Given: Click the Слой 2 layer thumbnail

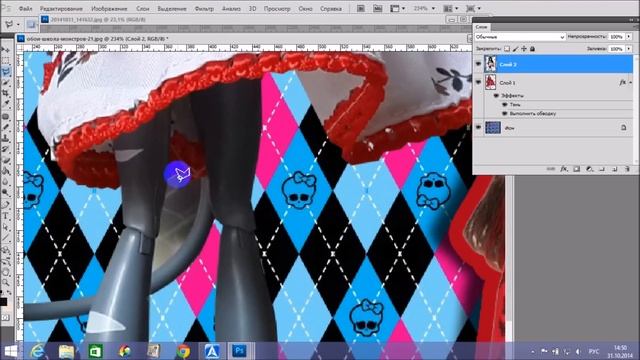Looking at the screenshot, I should 490,64.
